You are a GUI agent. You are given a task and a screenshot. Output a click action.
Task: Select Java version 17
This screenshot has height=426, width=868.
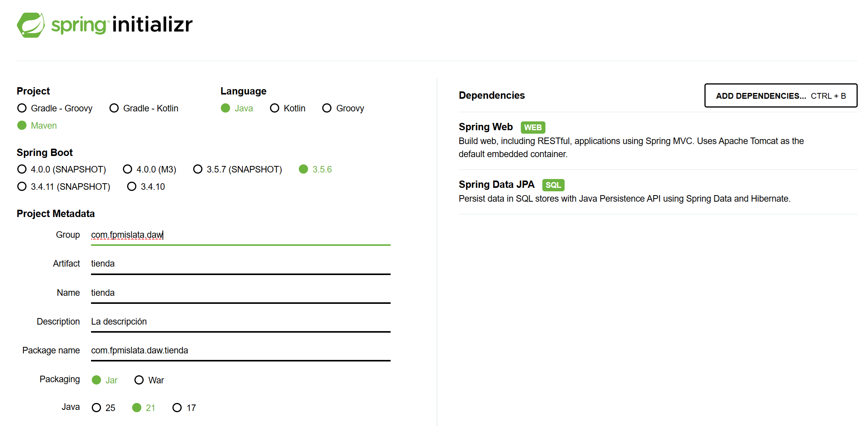[x=177, y=408]
